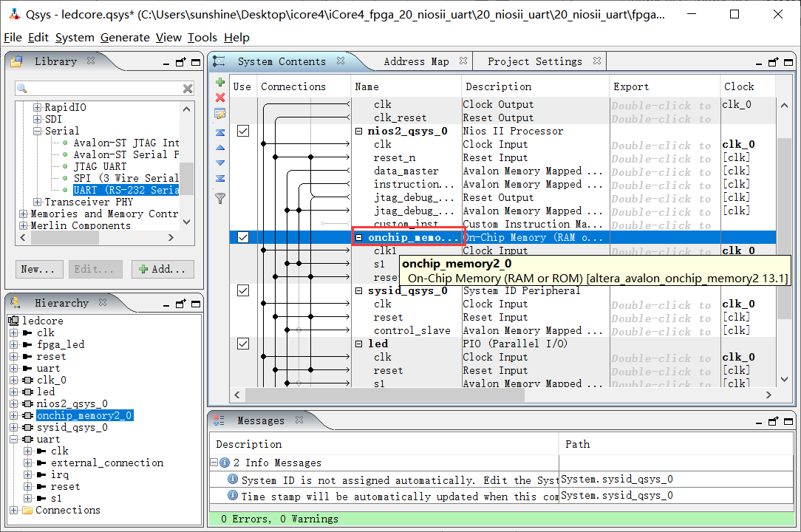This screenshot has height=532, width=801.
Task: Uncheck the Use box for nios2_qsys_0
Action: coord(242,131)
